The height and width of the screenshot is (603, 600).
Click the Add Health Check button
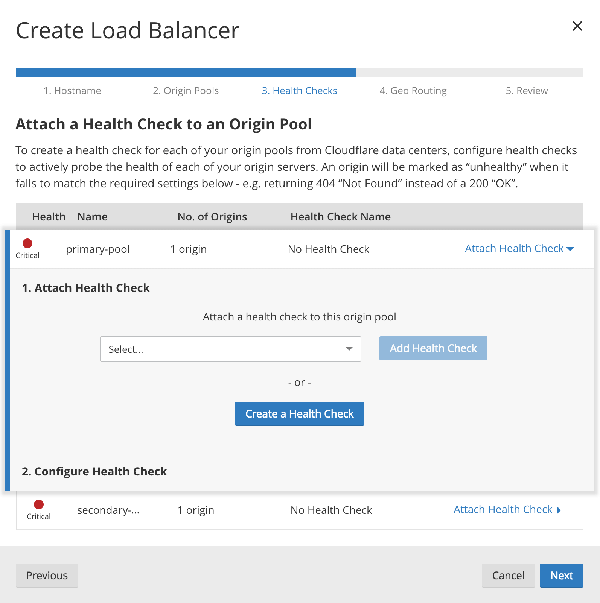point(432,348)
